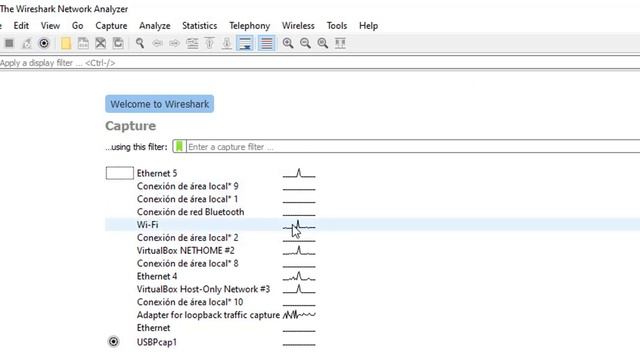Select the Wi-Fi interface row
The image size is (640, 360).
point(373,224)
